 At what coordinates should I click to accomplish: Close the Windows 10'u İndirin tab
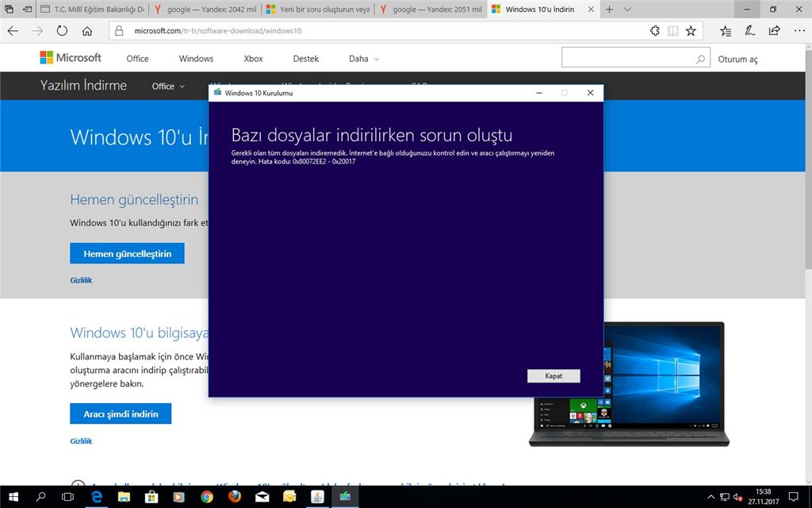(x=590, y=10)
